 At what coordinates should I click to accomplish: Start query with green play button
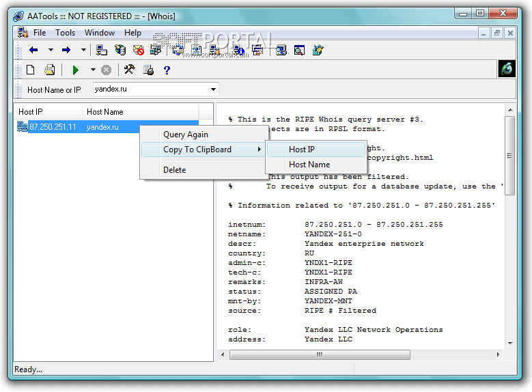pos(75,70)
